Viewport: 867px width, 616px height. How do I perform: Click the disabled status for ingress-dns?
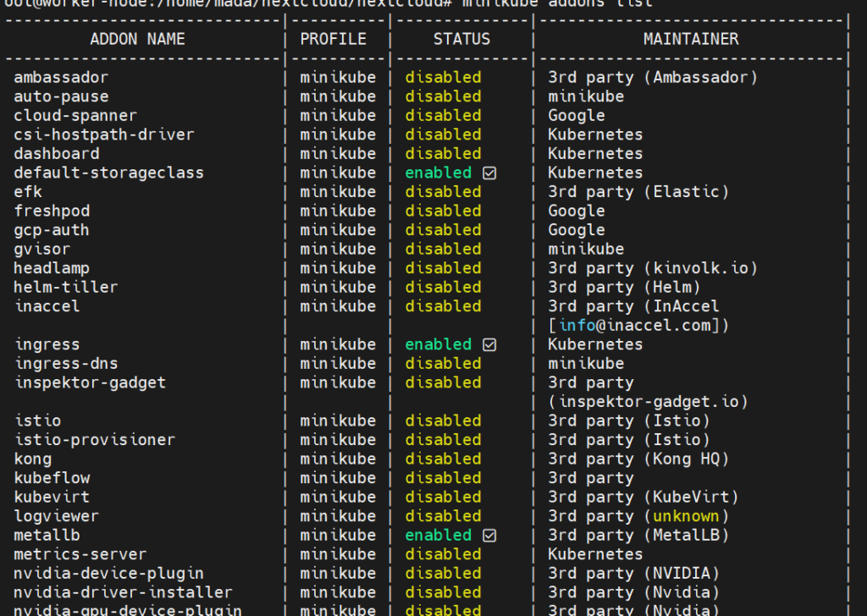pos(443,363)
